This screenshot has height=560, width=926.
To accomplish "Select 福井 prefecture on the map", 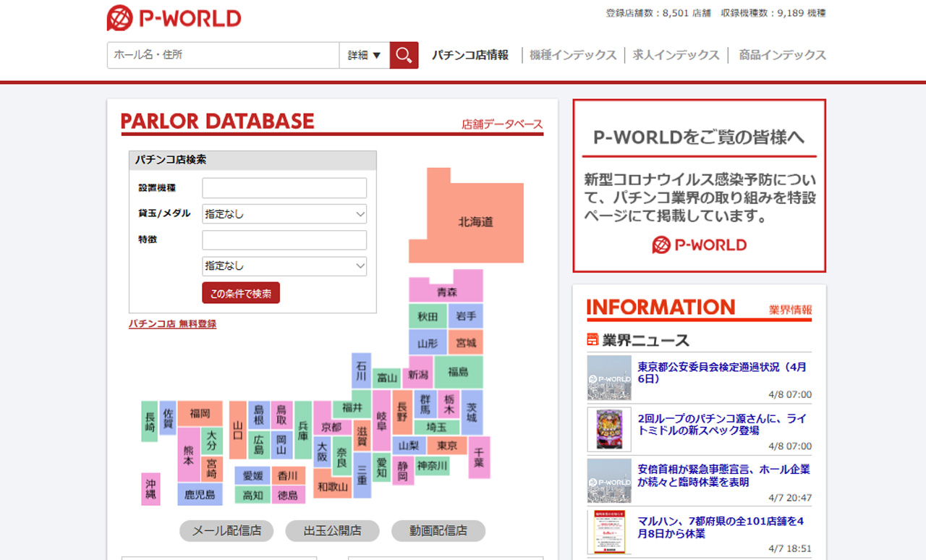I will (x=352, y=407).
